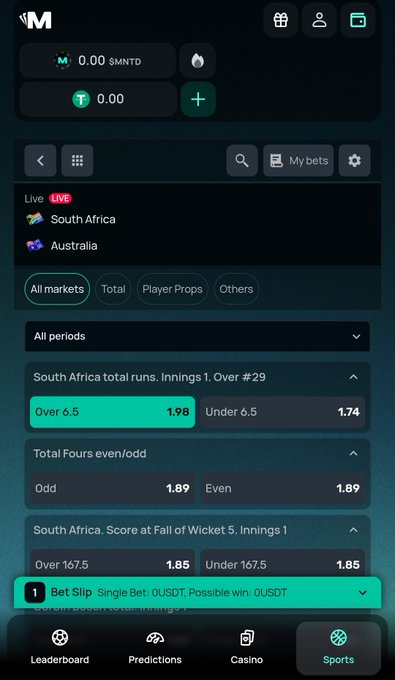This screenshot has height=680, width=395.
Task: Open the gift rewards icon
Action: click(281, 20)
